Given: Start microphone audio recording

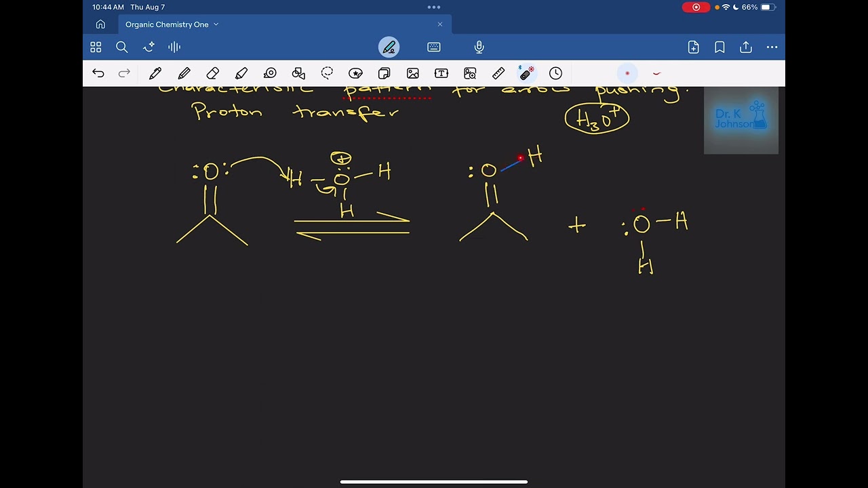Looking at the screenshot, I should 479,47.
